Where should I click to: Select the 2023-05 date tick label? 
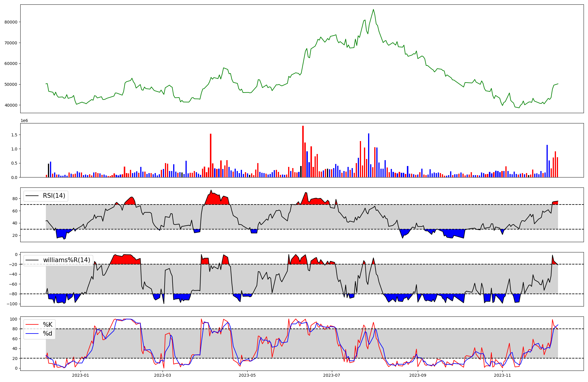click(247, 375)
